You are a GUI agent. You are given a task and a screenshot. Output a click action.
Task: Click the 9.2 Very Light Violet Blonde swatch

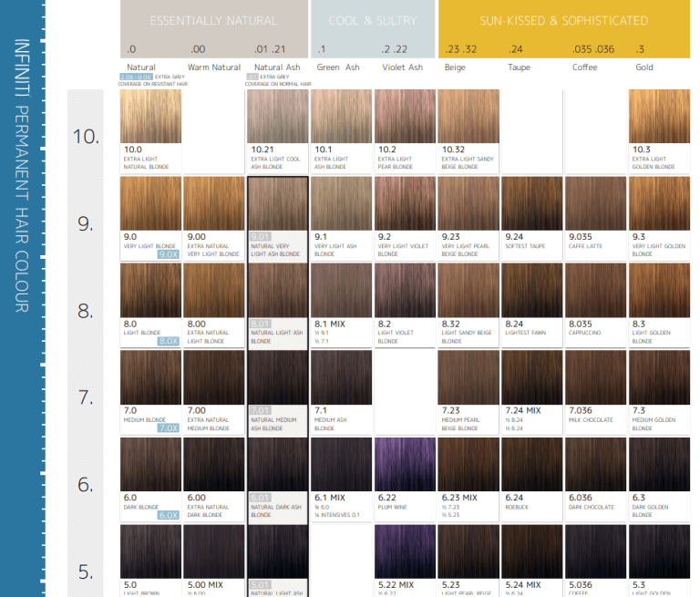(405, 203)
